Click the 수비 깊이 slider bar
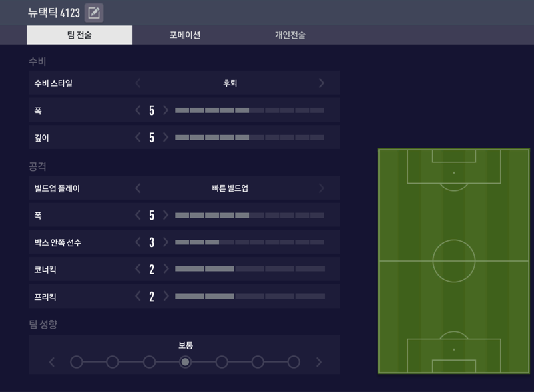 [x=250, y=137]
